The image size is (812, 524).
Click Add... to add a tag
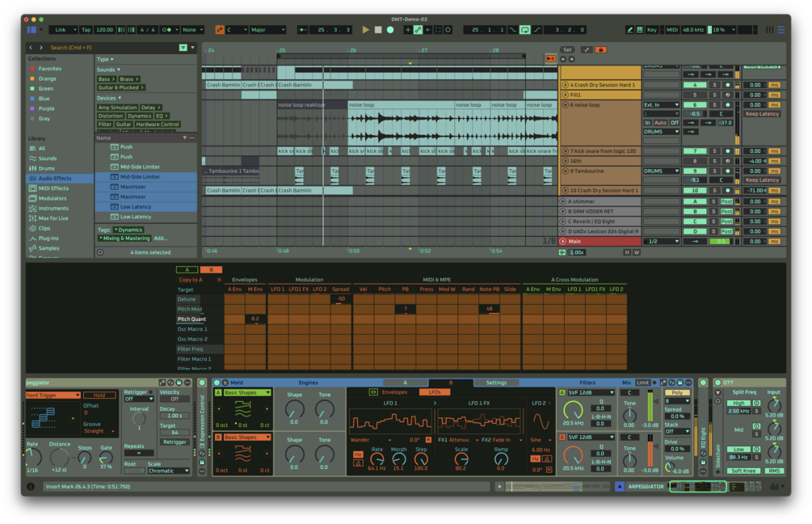point(161,239)
